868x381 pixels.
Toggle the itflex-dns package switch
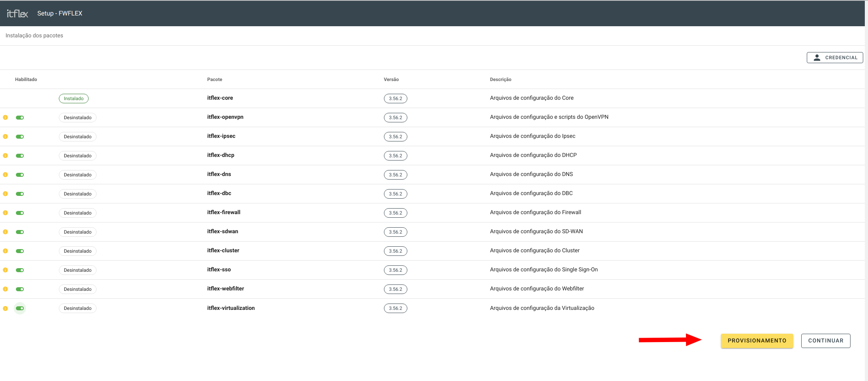tap(20, 175)
